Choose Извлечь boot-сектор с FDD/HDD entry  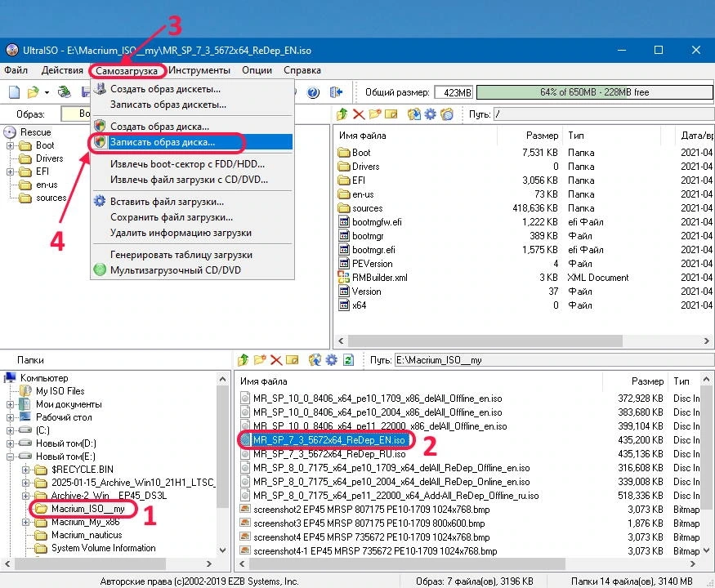(x=192, y=164)
